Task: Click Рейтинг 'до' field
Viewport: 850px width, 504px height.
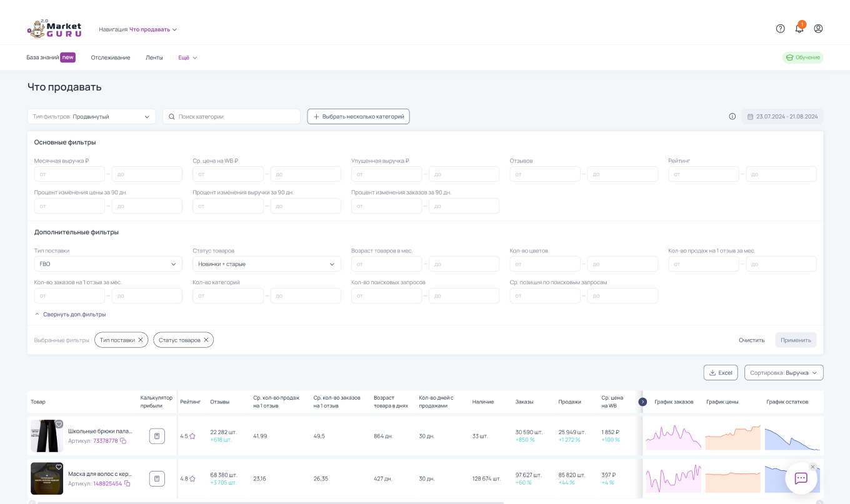Action: [x=781, y=174]
